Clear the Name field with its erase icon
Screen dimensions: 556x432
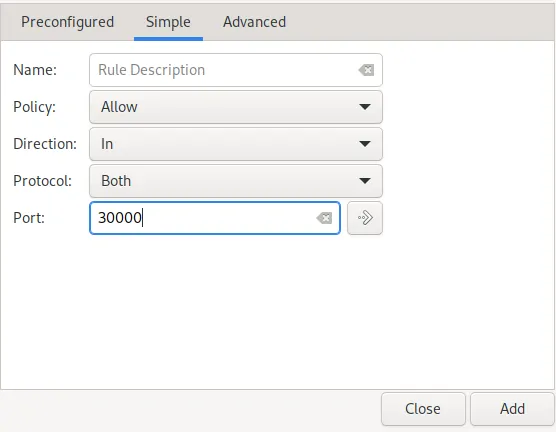(x=366, y=70)
